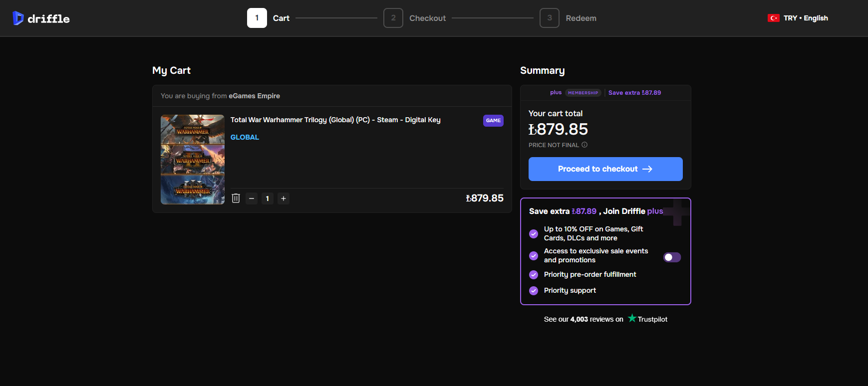This screenshot has height=386, width=868.
Task: Click the My Cart heading
Action: click(x=171, y=70)
